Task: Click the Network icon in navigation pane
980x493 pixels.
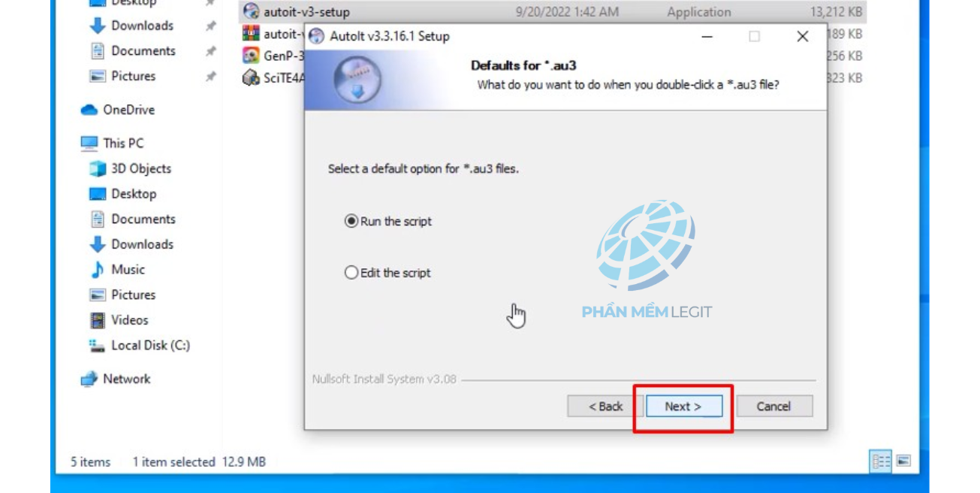Action: tap(89, 379)
